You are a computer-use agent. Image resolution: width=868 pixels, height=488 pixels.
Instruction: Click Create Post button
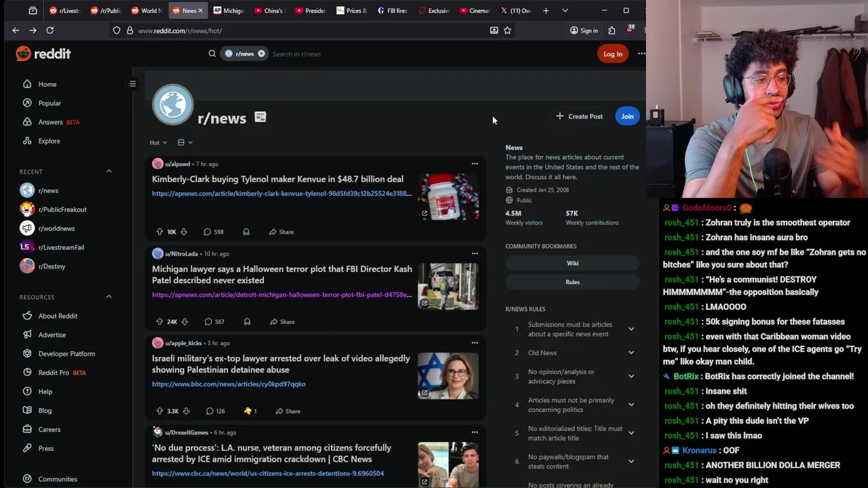pyautogui.click(x=579, y=116)
